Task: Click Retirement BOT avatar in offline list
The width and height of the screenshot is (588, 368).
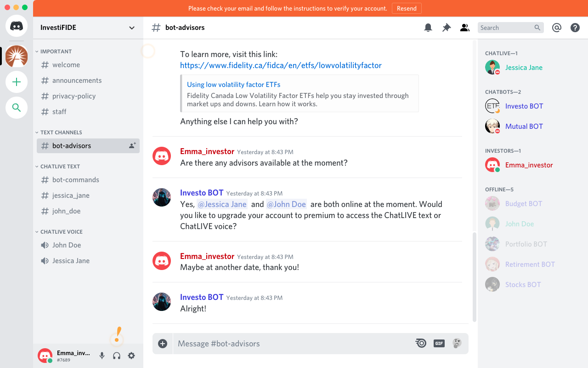Action: pos(492,264)
